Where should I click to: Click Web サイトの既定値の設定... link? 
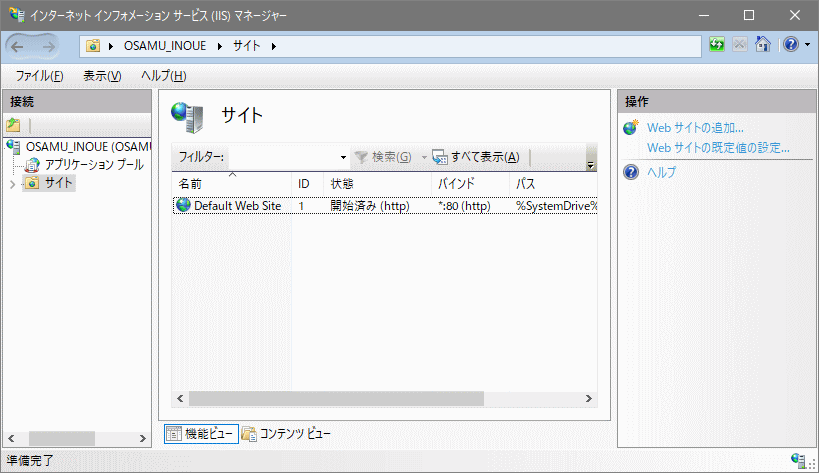pos(718,148)
